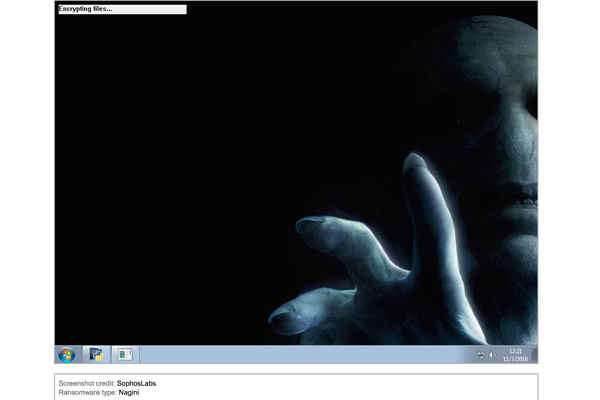This screenshot has height=400, width=600.
Task: Click the Show desktop strip
Action: [x=535, y=354]
